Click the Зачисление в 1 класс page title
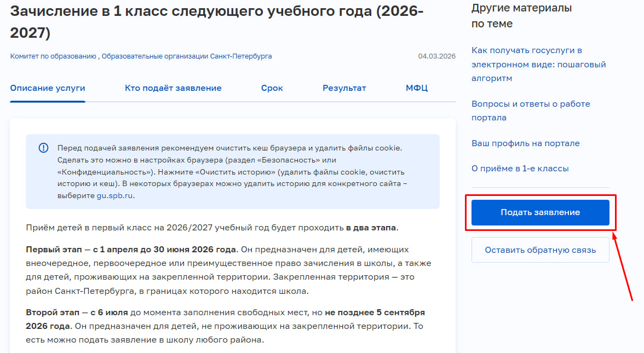Viewport: 644px width, 353px height. coord(216,22)
